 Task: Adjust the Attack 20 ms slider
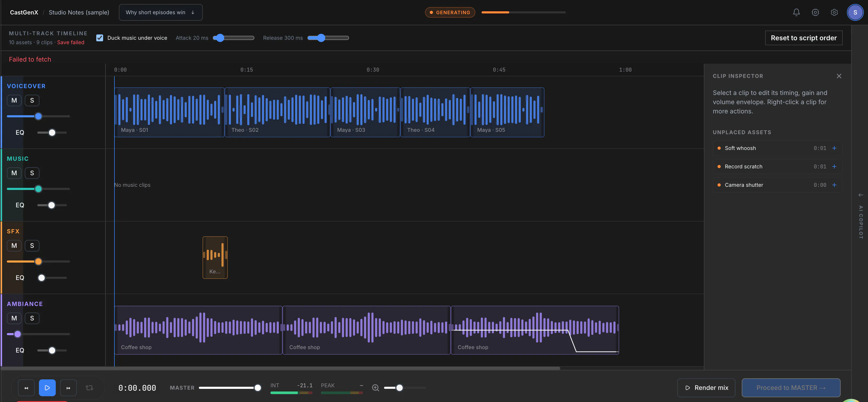tap(234, 38)
